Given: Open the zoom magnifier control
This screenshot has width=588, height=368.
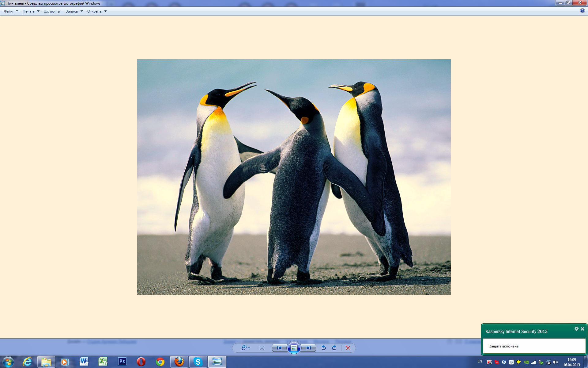Looking at the screenshot, I should point(244,348).
